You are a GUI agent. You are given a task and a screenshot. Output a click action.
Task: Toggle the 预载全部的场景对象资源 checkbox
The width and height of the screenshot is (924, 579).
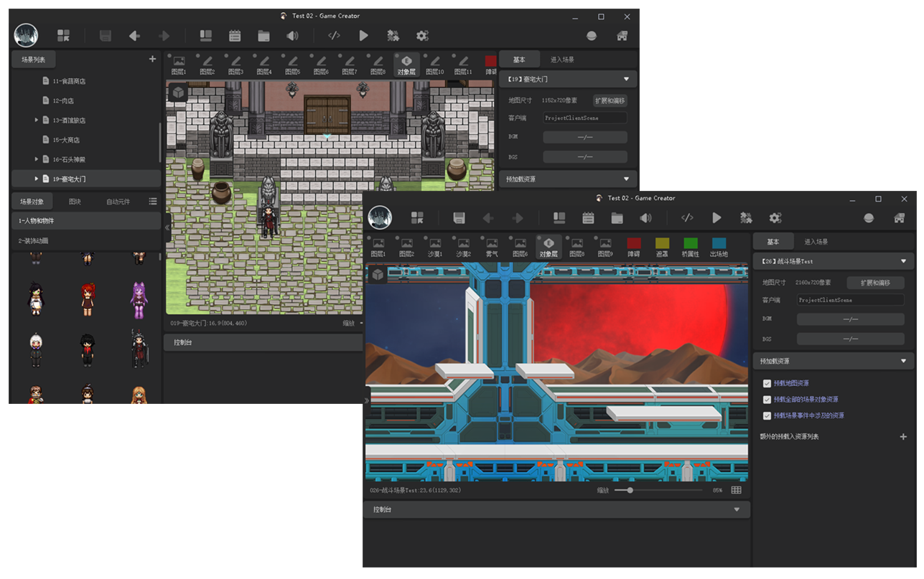[767, 400]
